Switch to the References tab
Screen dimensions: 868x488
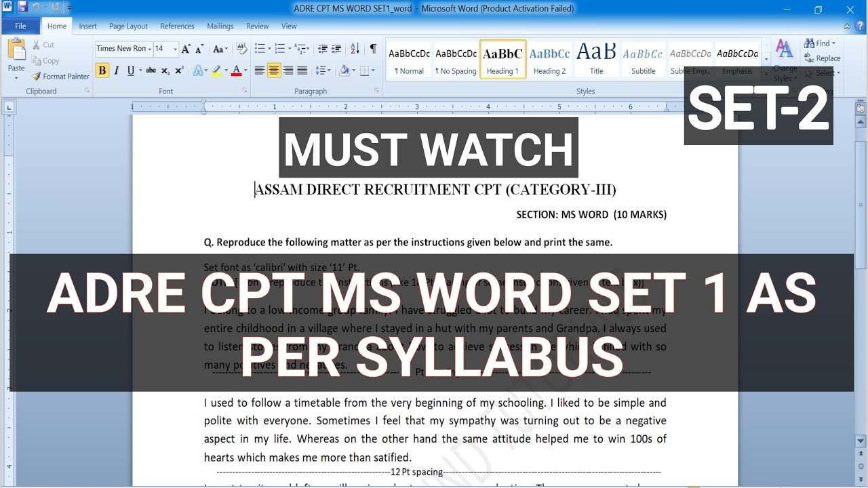[x=177, y=26]
